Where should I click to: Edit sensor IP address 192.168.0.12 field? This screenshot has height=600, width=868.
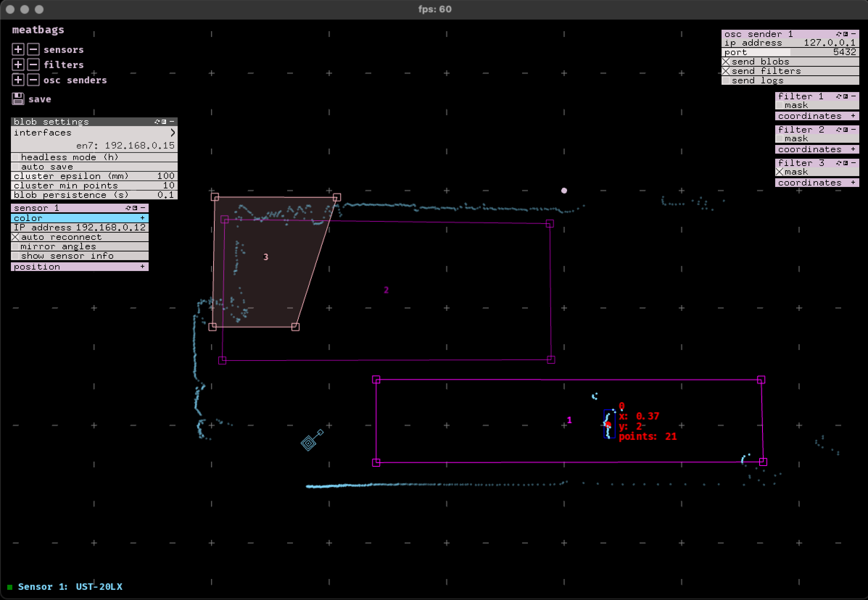[80, 228]
